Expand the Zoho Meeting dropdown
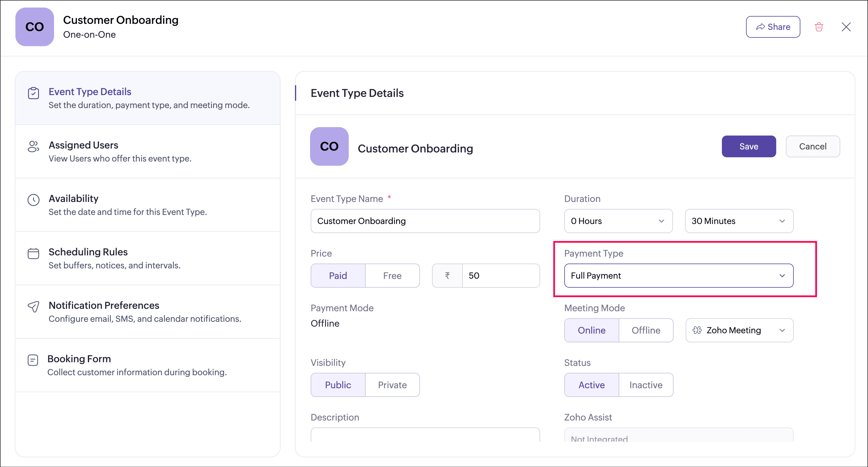 click(739, 330)
